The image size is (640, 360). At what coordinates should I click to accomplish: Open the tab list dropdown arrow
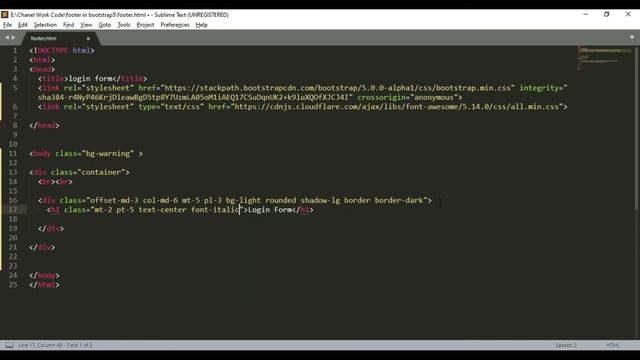[x=632, y=37]
